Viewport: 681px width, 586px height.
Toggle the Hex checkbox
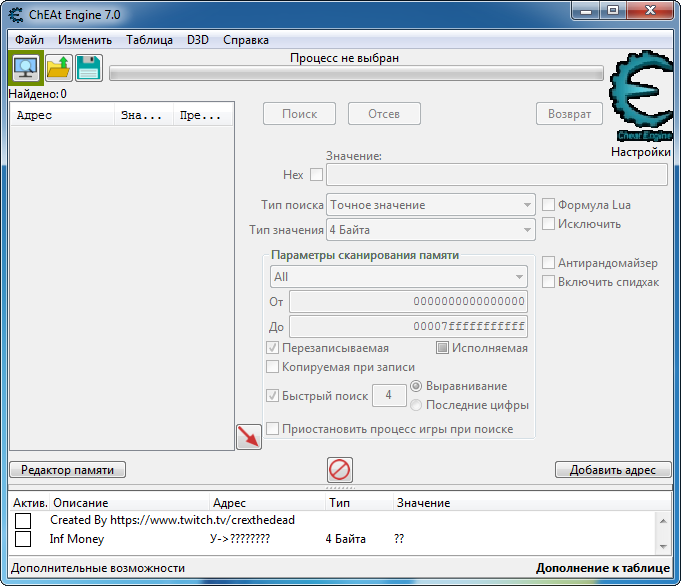(x=316, y=175)
